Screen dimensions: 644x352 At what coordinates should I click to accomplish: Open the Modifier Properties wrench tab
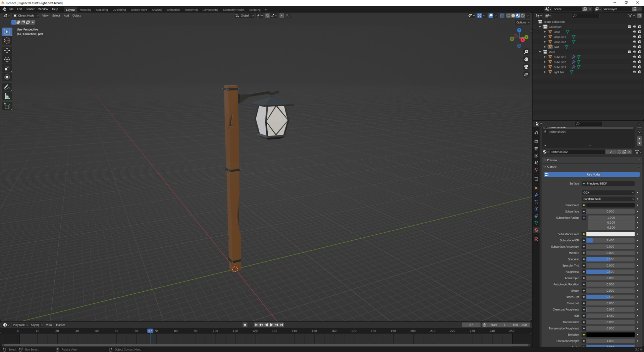[536, 195]
